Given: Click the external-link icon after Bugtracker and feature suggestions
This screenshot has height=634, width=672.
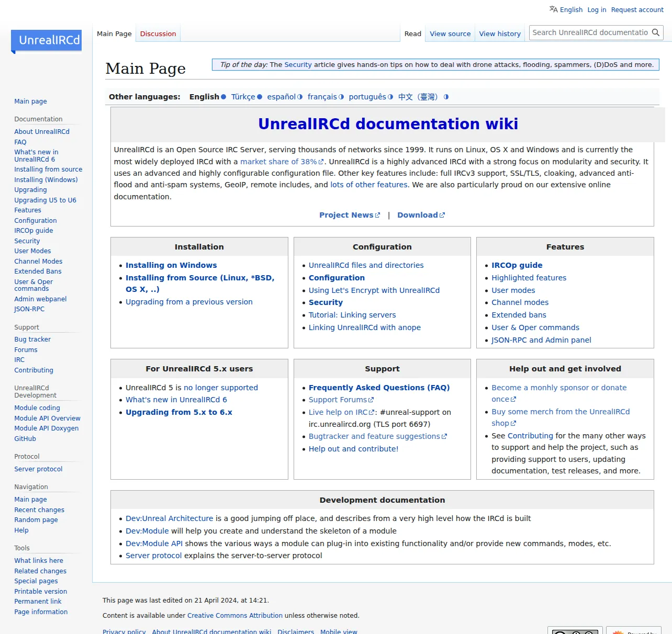Looking at the screenshot, I should 444,437.
